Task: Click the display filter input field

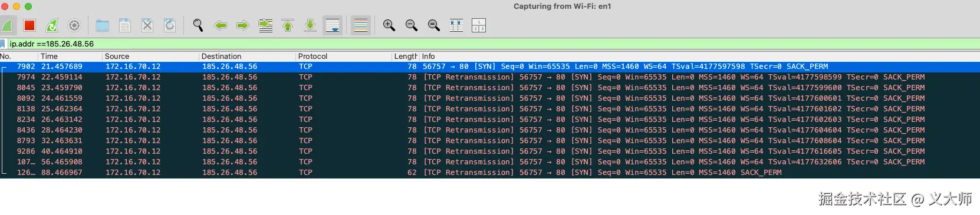Action: (493, 44)
